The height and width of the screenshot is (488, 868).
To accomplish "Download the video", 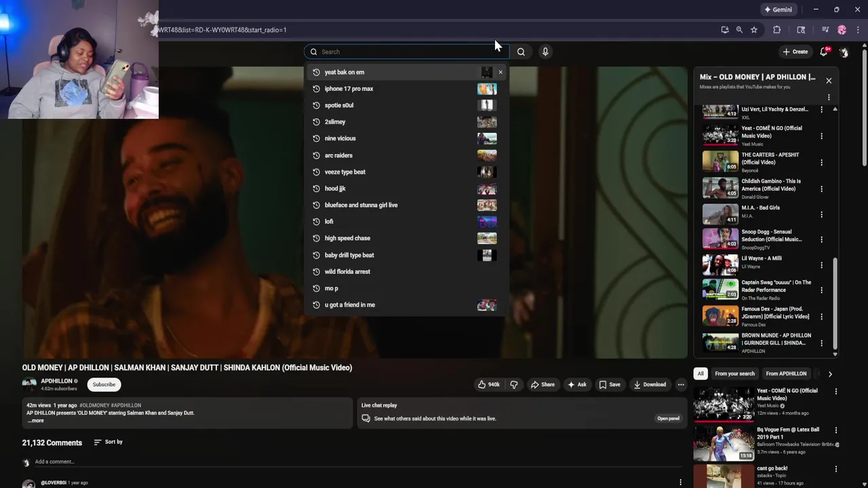I will 650,384.
